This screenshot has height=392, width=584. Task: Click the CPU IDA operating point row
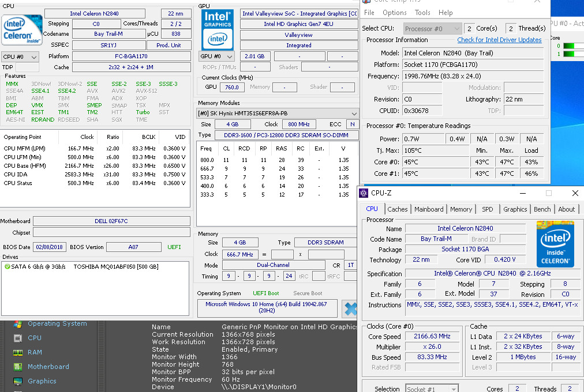point(95,175)
